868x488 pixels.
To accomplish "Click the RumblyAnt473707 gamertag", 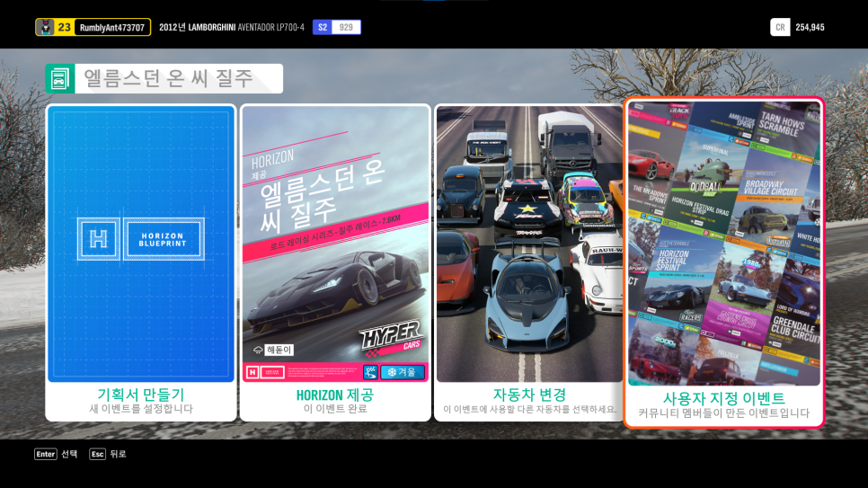I will point(111,27).
